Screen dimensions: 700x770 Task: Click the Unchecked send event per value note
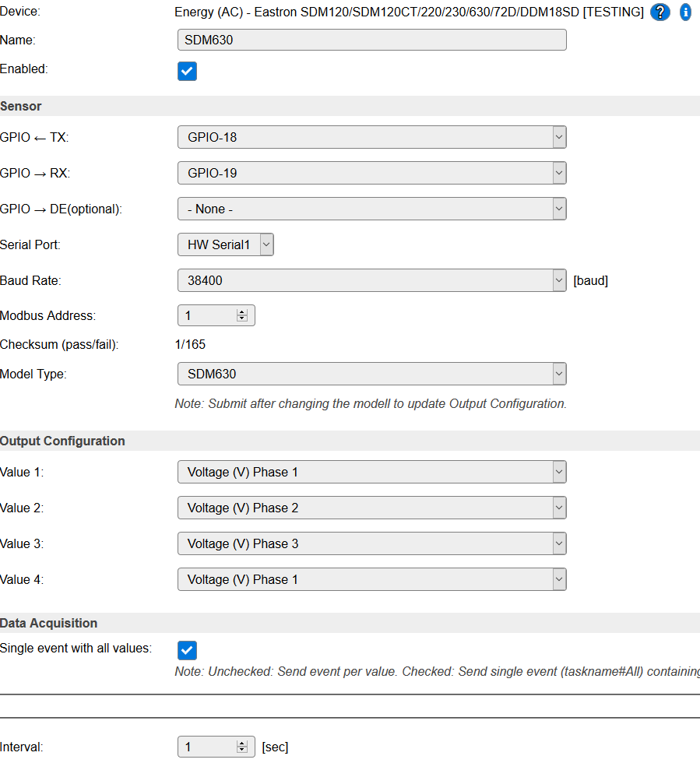pyautogui.click(x=437, y=671)
